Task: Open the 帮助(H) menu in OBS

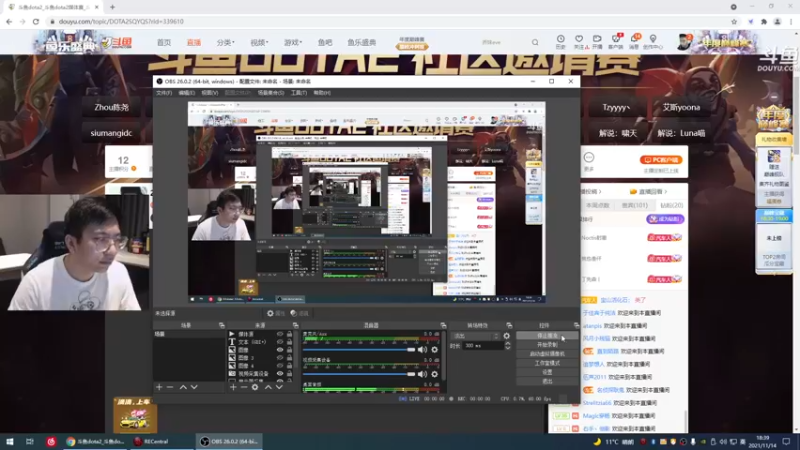Action: click(x=322, y=93)
